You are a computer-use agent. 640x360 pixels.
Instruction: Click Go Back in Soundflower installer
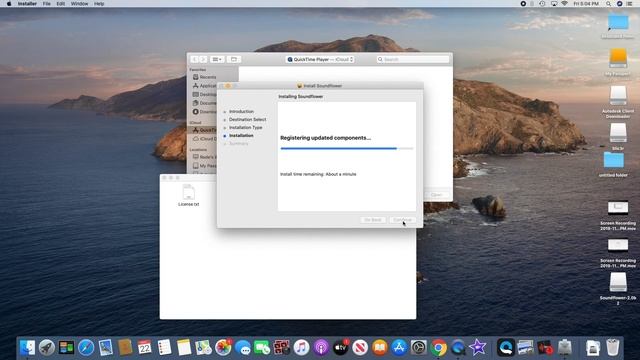[x=373, y=220]
